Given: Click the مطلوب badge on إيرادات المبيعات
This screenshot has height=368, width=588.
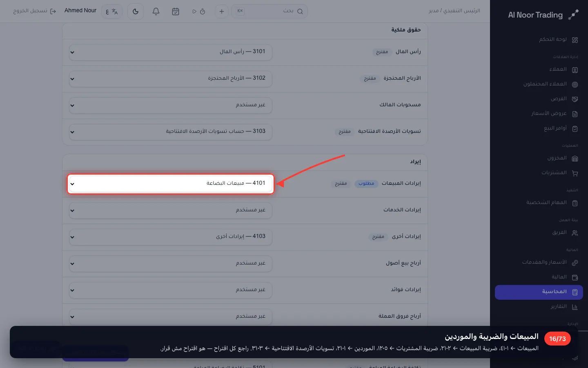Looking at the screenshot, I should coord(366,184).
